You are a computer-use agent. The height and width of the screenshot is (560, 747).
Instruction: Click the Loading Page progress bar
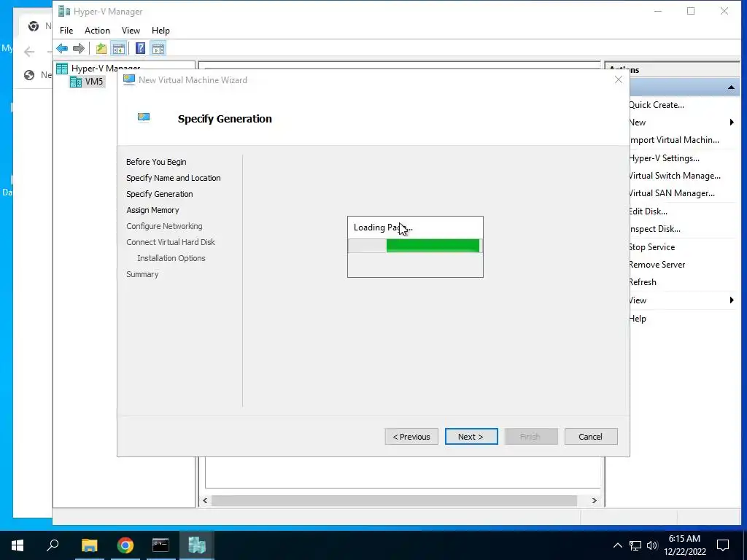tap(414, 246)
